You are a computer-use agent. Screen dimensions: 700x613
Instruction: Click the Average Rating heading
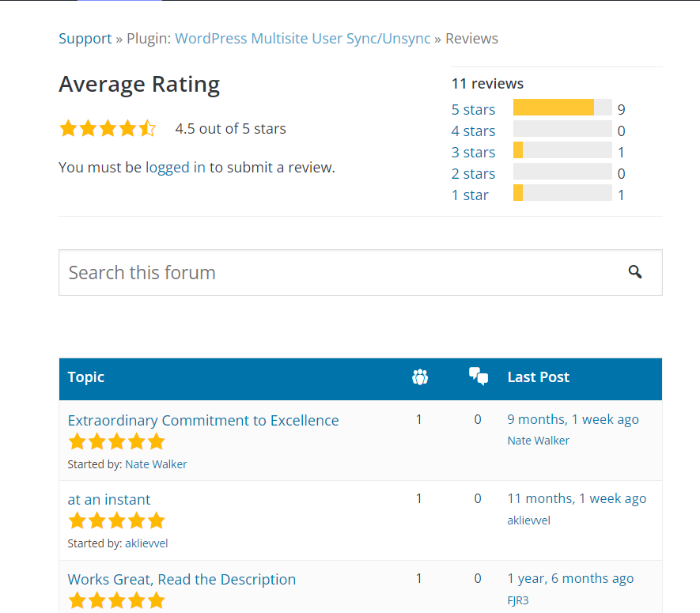pos(139,85)
